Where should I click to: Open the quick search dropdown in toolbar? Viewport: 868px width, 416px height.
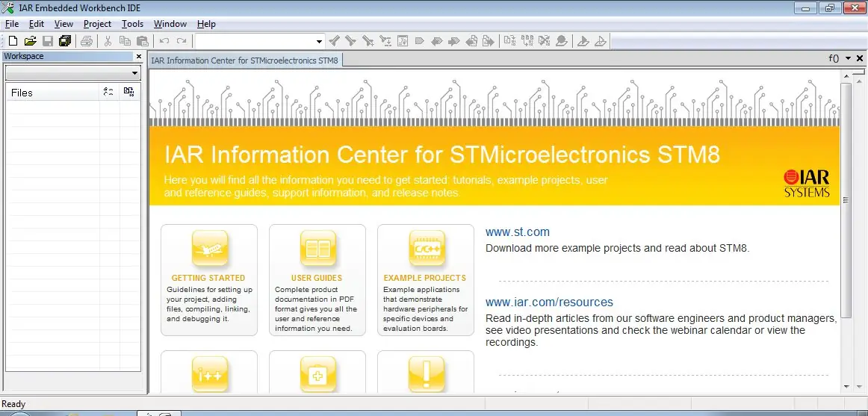click(x=319, y=42)
